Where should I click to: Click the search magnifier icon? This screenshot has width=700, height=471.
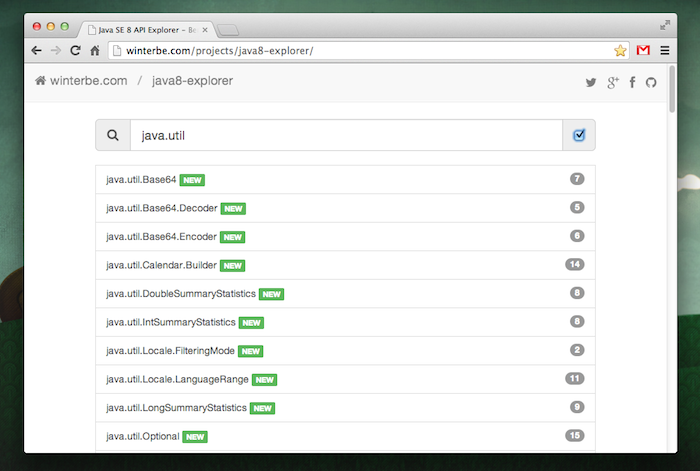(x=113, y=135)
